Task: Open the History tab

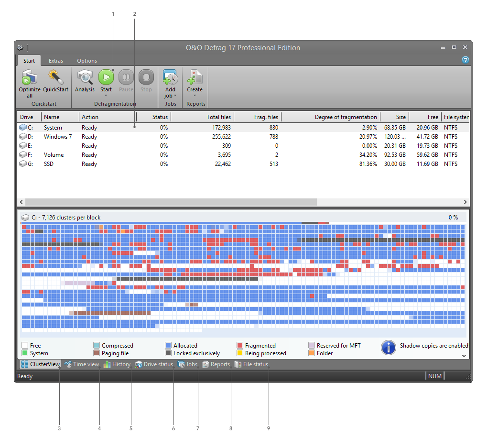Action: 117,364
